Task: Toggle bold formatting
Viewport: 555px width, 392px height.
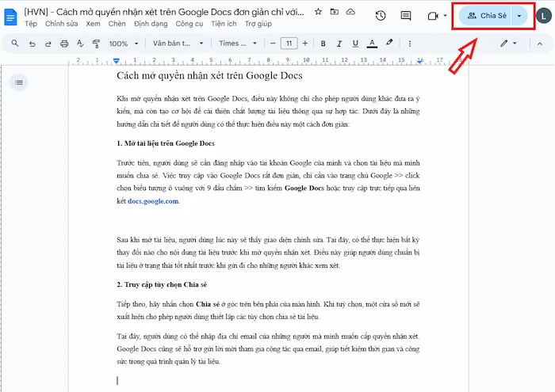Action: (324, 44)
